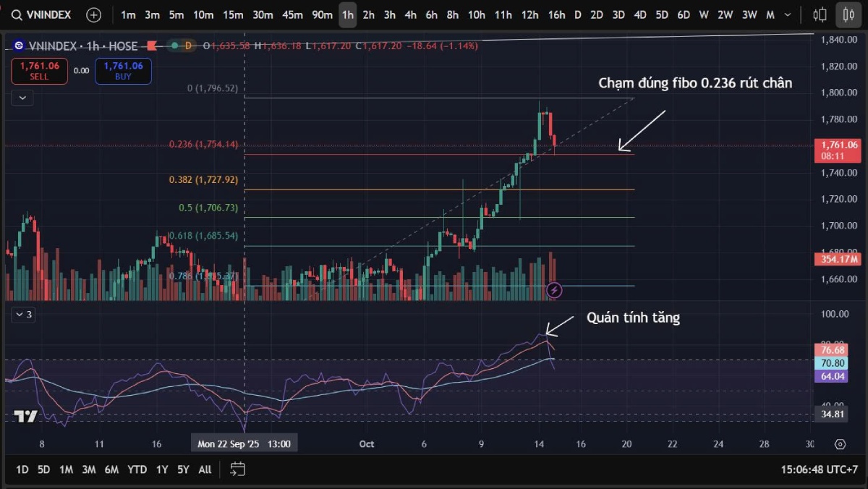Viewport: 868px width, 489px height.
Task: Select the candlestick chart type icon
Action: (848, 14)
